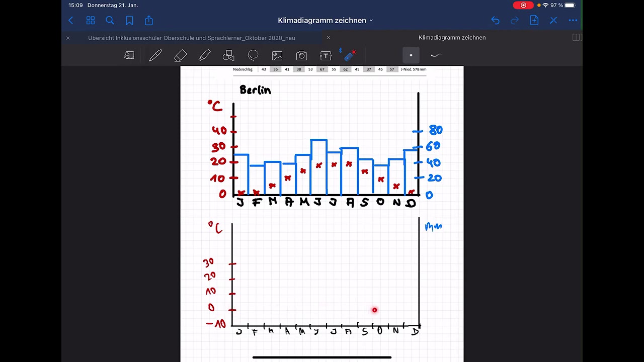
Task: Tap the battery status indicator
Action: (570, 5)
